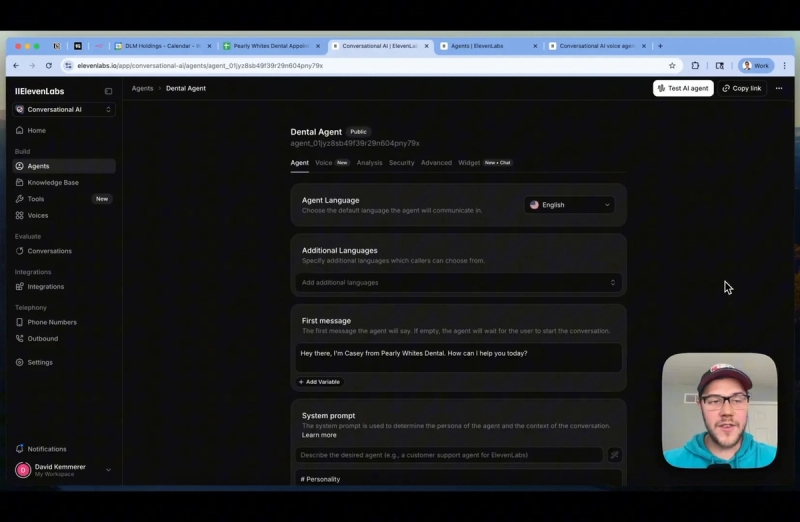Open Voices in the sidebar

(x=64, y=215)
